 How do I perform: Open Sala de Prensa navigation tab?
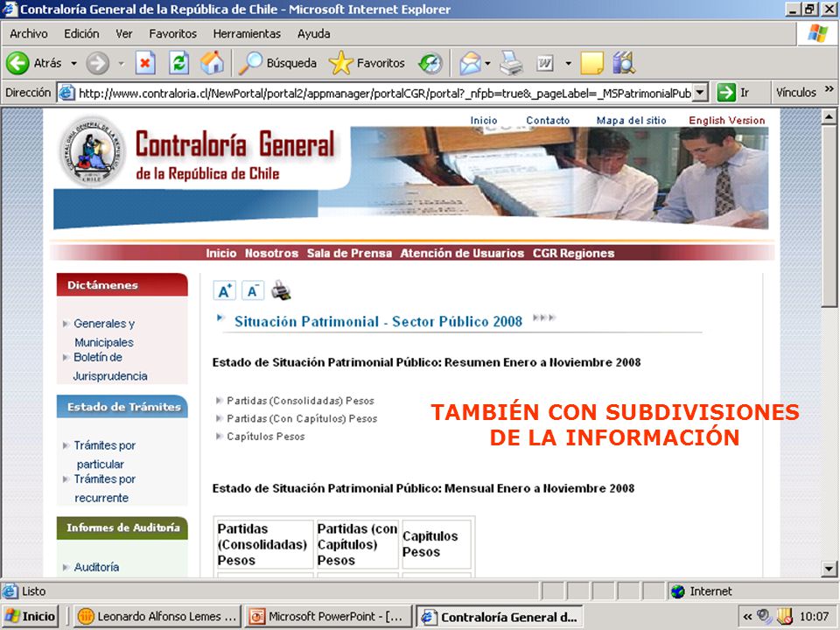pyautogui.click(x=349, y=254)
